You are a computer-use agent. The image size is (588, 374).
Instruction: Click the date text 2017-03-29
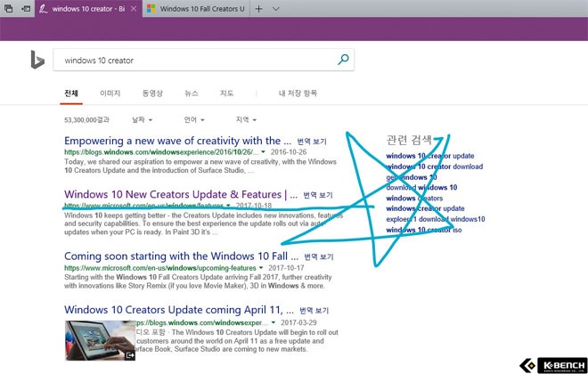(298, 322)
